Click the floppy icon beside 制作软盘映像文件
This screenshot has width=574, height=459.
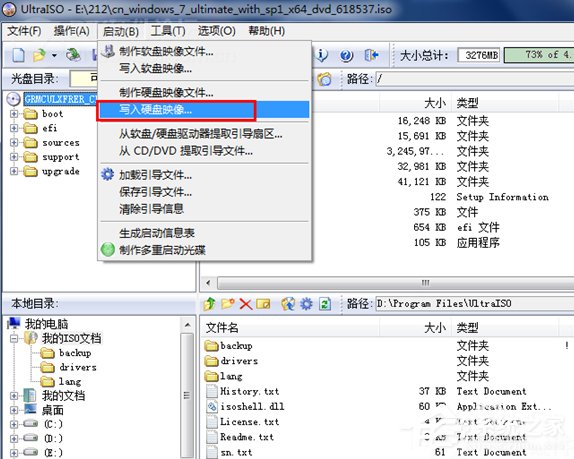[x=108, y=51]
